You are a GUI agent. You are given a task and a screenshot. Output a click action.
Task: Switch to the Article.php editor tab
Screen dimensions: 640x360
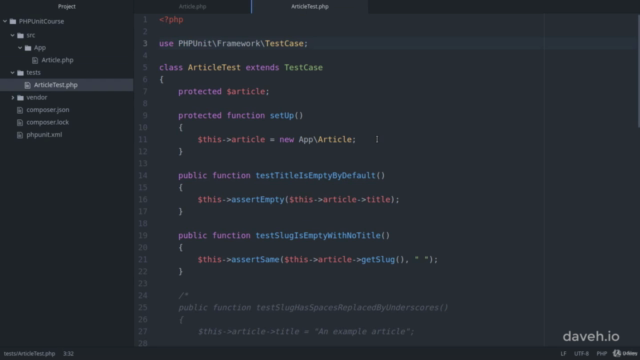pos(193,7)
